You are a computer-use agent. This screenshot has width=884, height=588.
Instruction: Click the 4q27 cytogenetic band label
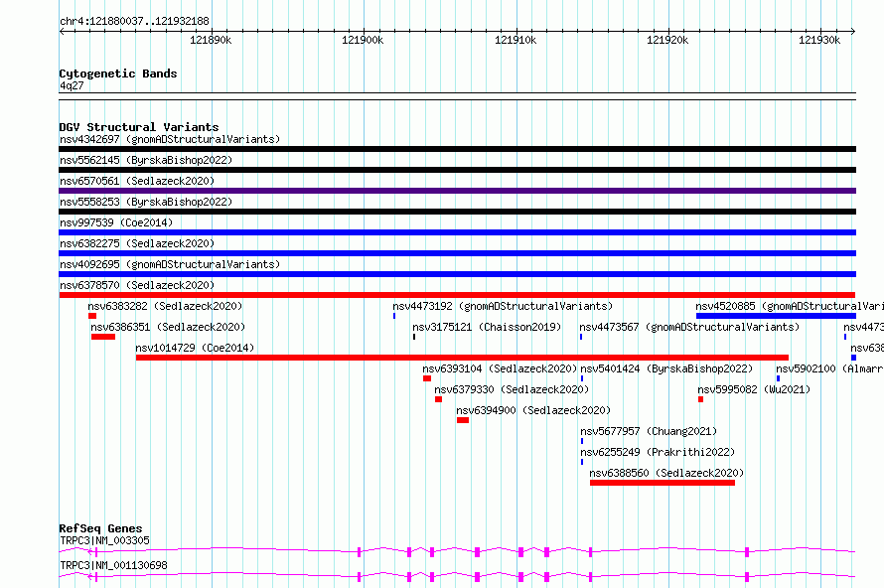point(72,85)
